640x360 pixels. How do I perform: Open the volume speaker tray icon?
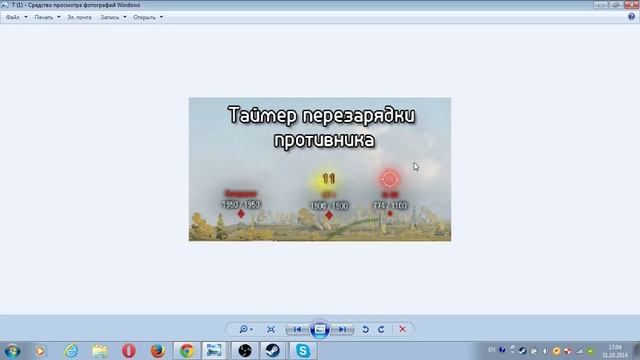(x=545, y=351)
